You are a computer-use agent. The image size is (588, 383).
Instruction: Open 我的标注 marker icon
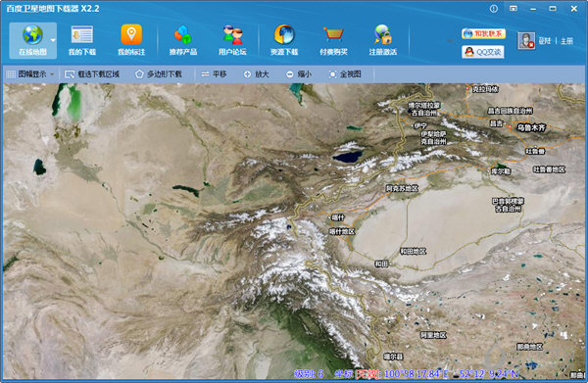point(131,40)
